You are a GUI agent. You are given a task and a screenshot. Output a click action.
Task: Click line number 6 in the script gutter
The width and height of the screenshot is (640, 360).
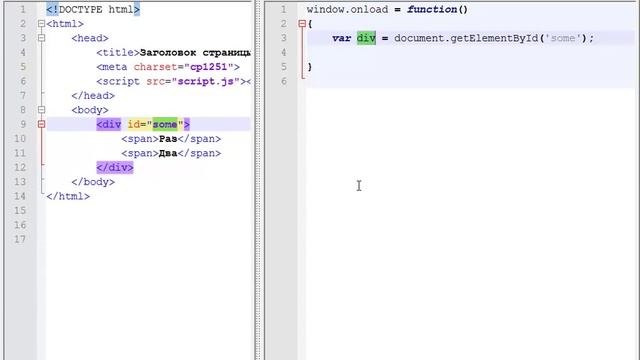(284, 81)
